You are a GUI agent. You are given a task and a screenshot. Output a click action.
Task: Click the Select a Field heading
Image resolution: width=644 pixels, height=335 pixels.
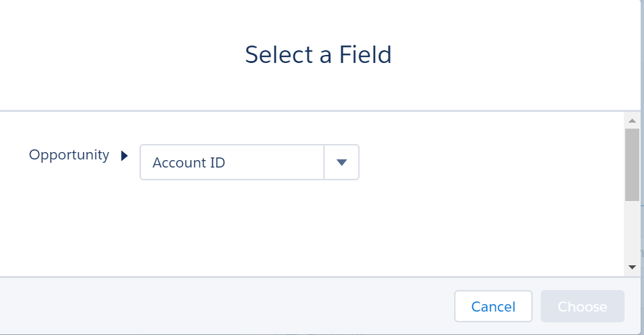318,54
